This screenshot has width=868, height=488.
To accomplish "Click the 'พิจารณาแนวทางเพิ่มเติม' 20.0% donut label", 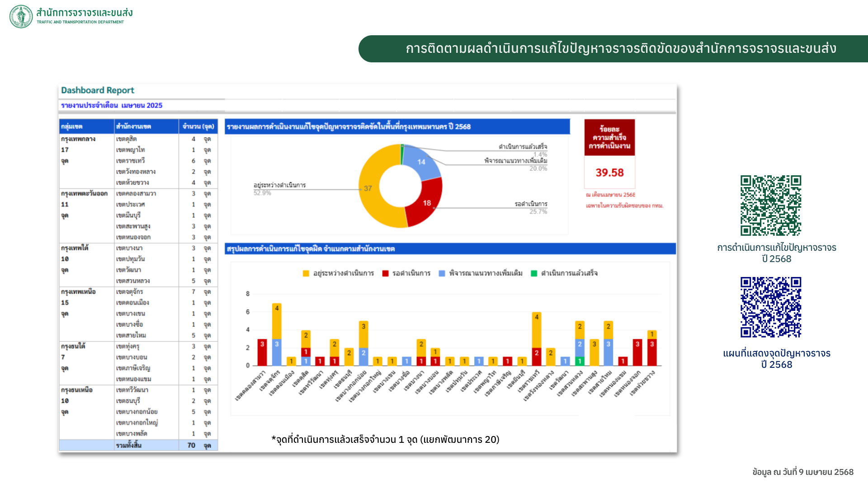I will [515, 164].
